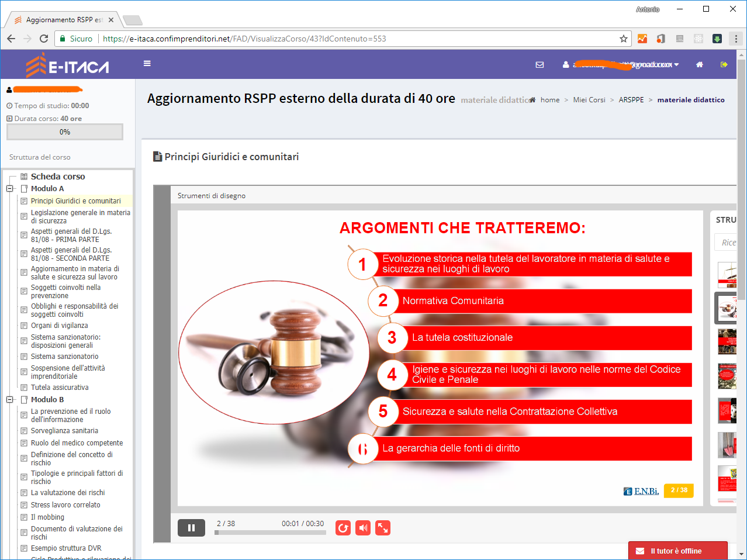Open Sospensione dell'attività imprenditoriale lesson
Screen dimensions: 747x560
pyautogui.click(x=68, y=372)
